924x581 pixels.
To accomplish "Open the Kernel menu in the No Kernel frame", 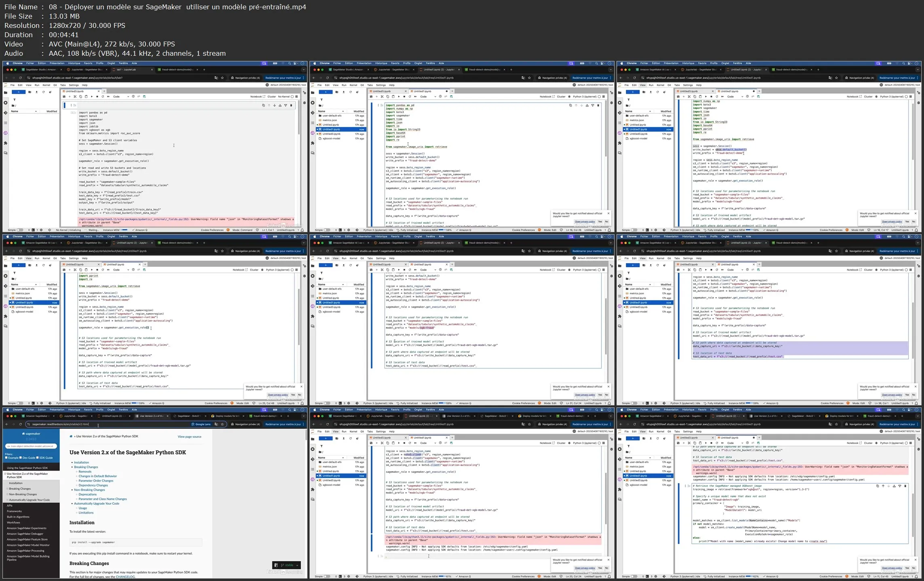I will click(46, 85).
